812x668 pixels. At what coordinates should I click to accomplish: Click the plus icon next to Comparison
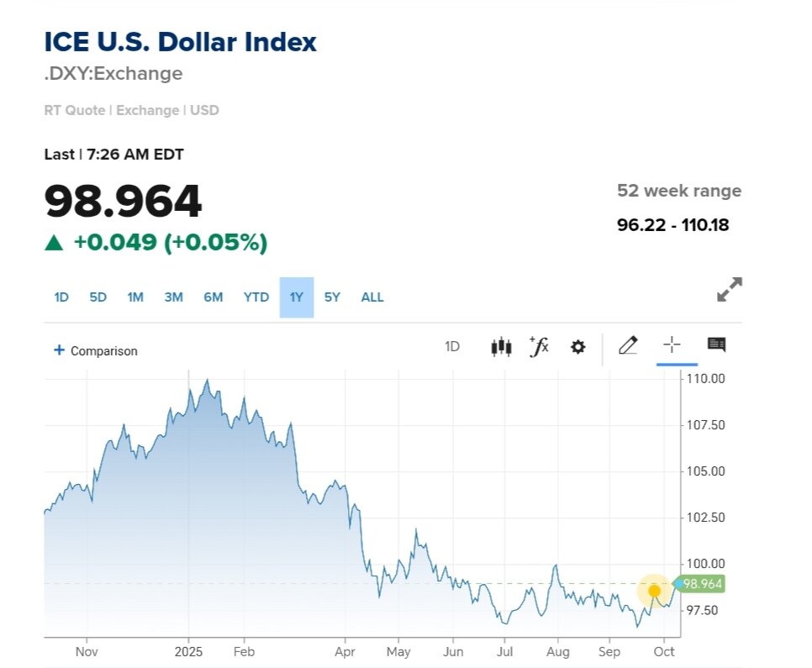pyautogui.click(x=59, y=350)
